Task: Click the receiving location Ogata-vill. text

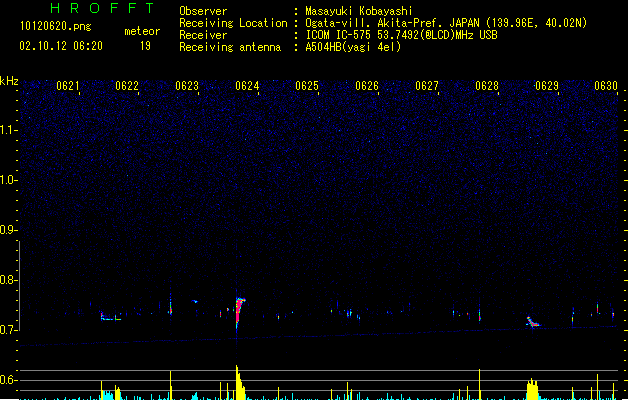Action: click(x=446, y=23)
